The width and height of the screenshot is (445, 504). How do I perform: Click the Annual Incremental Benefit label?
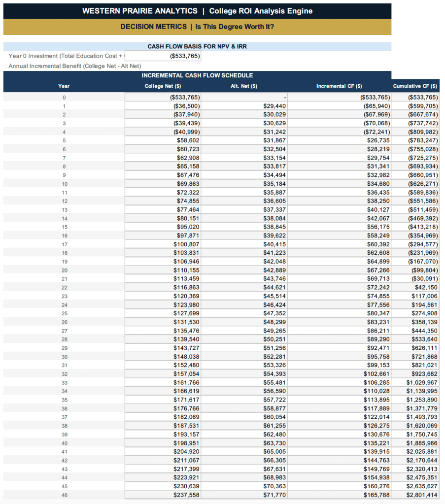[75, 66]
